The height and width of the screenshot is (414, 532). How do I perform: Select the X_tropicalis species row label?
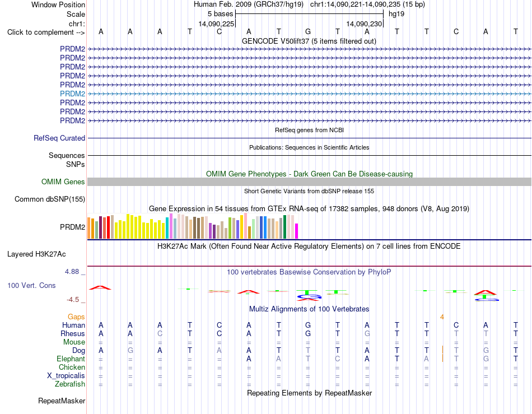coord(66,376)
